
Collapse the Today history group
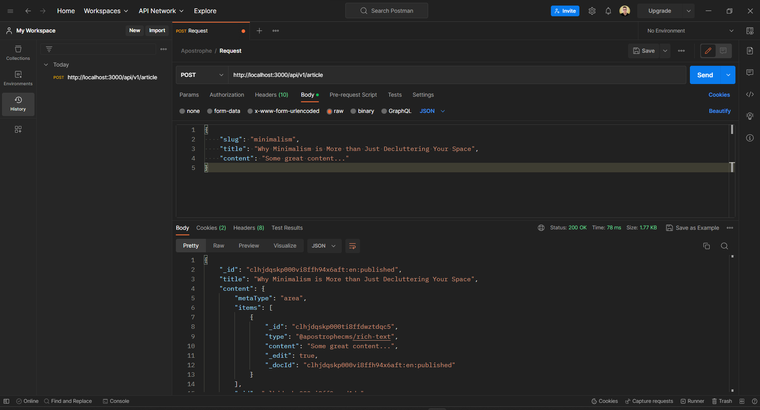[x=46, y=64]
